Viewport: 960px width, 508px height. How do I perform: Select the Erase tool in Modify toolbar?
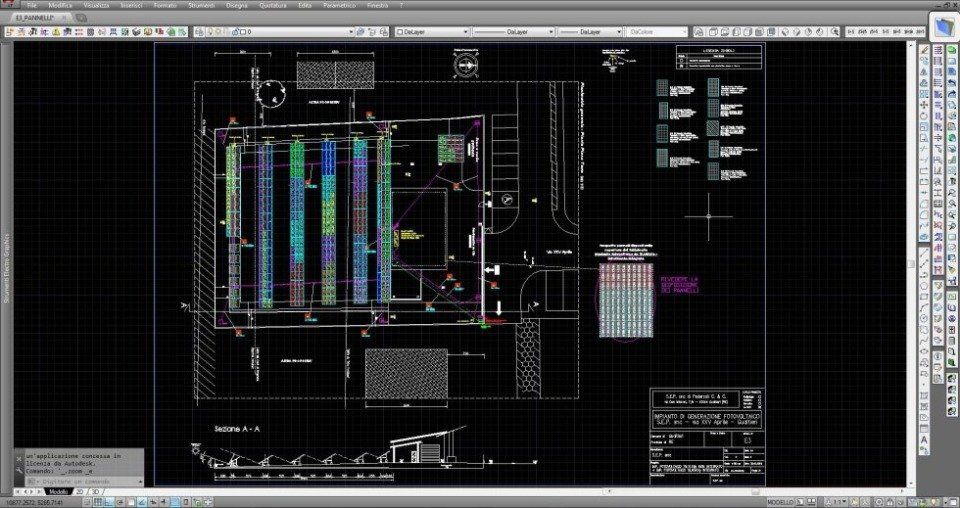click(x=925, y=50)
